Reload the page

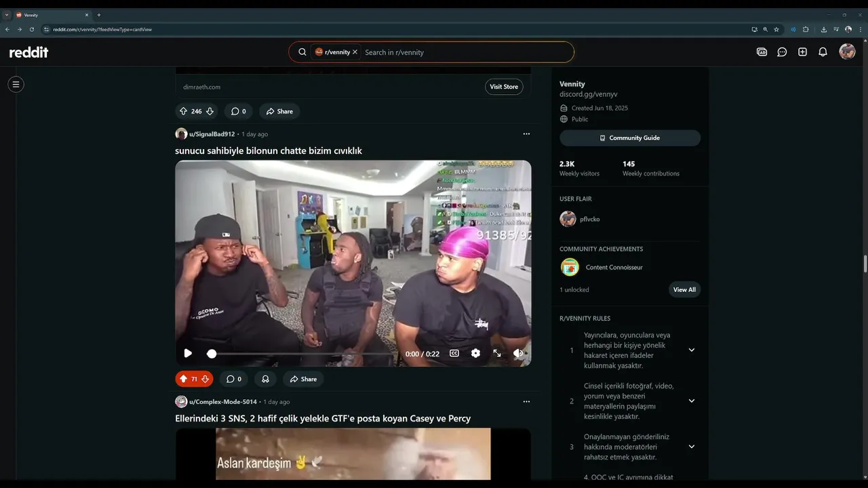(x=32, y=29)
